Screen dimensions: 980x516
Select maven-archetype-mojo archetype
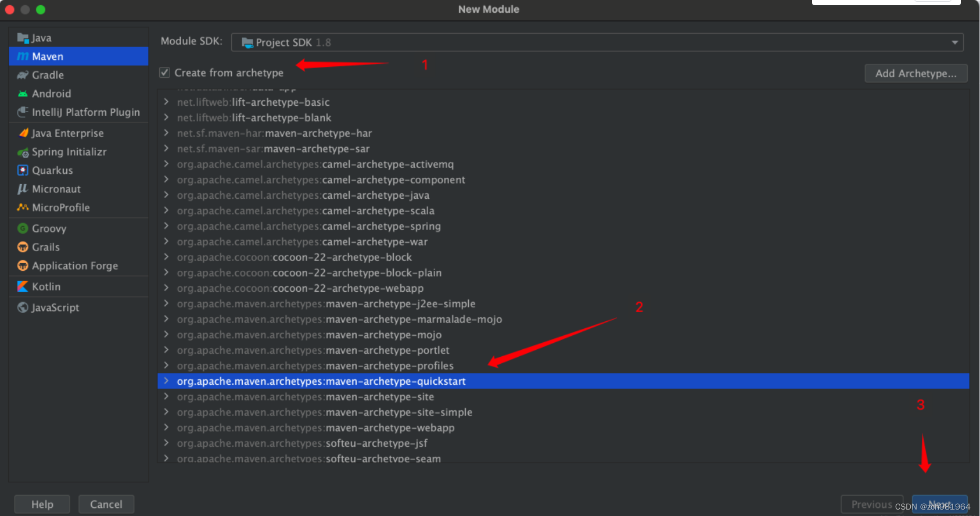[x=563, y=335]
